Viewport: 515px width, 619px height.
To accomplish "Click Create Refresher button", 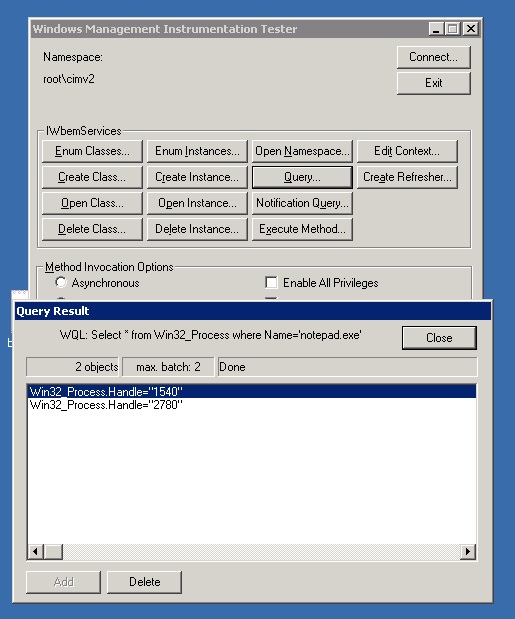I will tap(407, 177).
